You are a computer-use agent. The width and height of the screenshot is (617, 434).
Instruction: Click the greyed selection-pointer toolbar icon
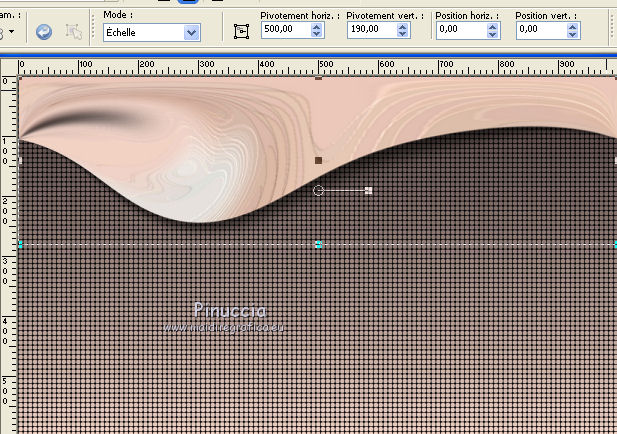point(74,32)
